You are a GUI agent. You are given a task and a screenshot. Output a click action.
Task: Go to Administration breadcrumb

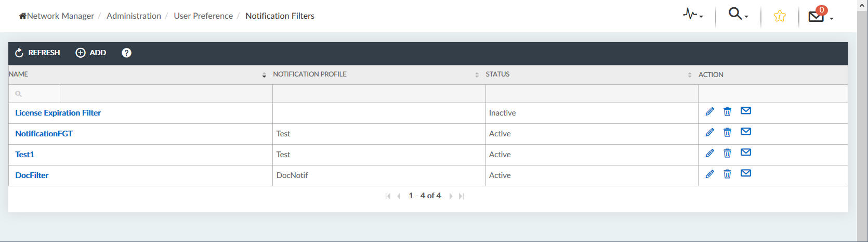click(x=134, y=16)
